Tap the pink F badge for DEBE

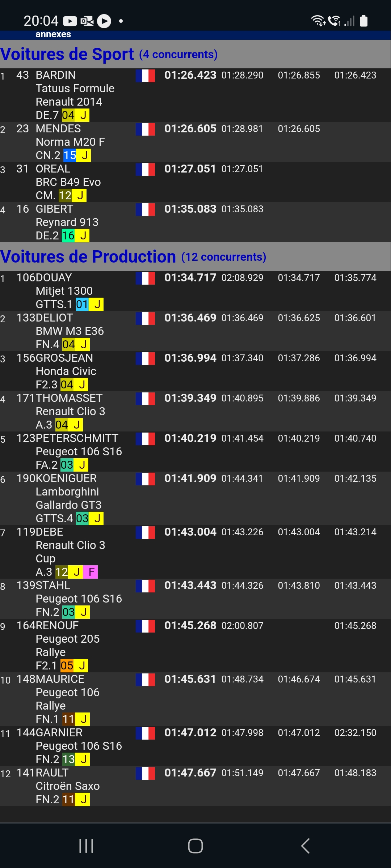point(91,572)
